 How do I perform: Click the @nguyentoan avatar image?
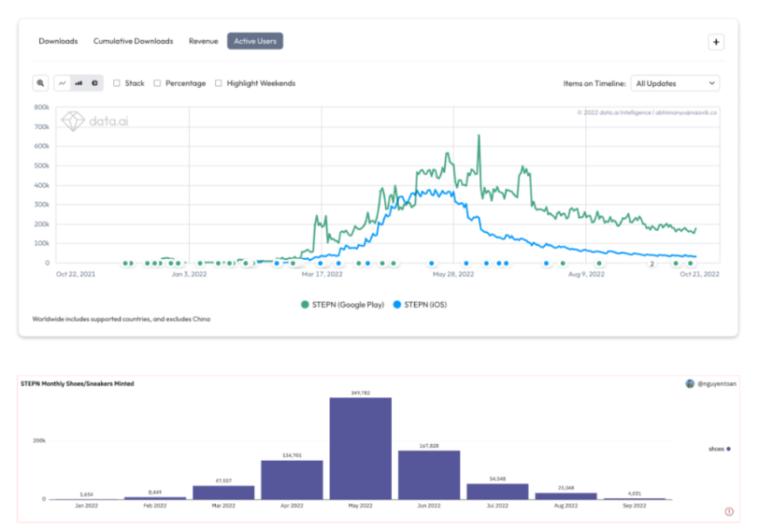pos(690,384)
